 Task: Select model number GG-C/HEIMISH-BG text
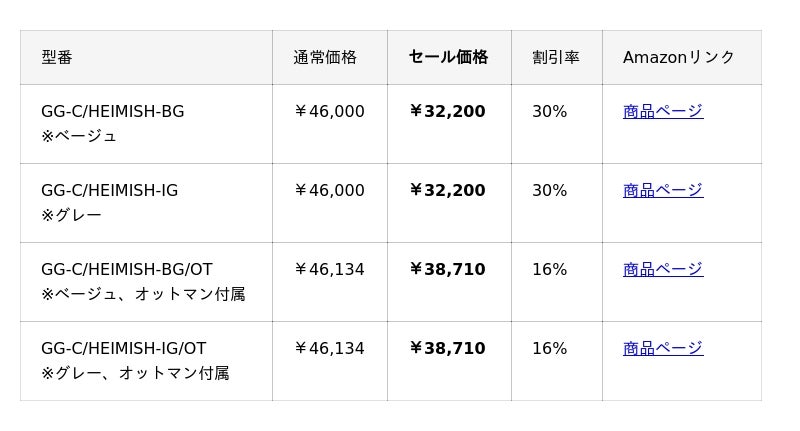pos(112,111)
